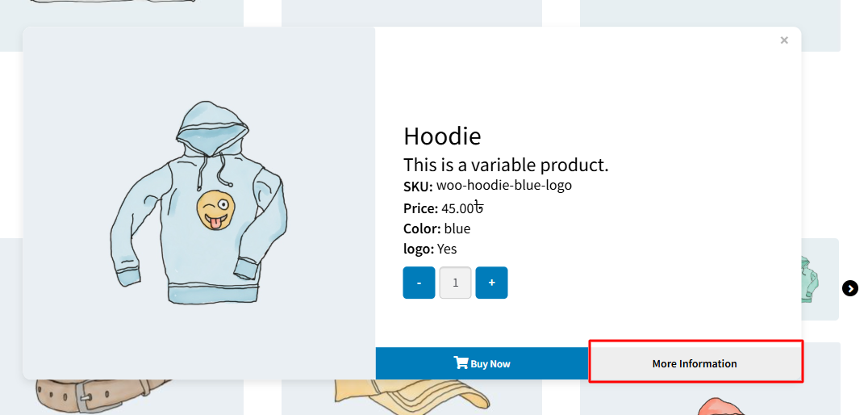This screenshot has height=415, width=868.
Task: Click the yellow cap product image
Action: pos(403,396)
